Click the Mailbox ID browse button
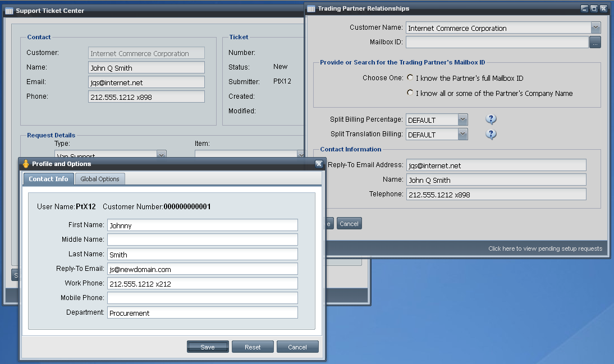This screenshot has width=614, height=364. (x=595, y=42)
